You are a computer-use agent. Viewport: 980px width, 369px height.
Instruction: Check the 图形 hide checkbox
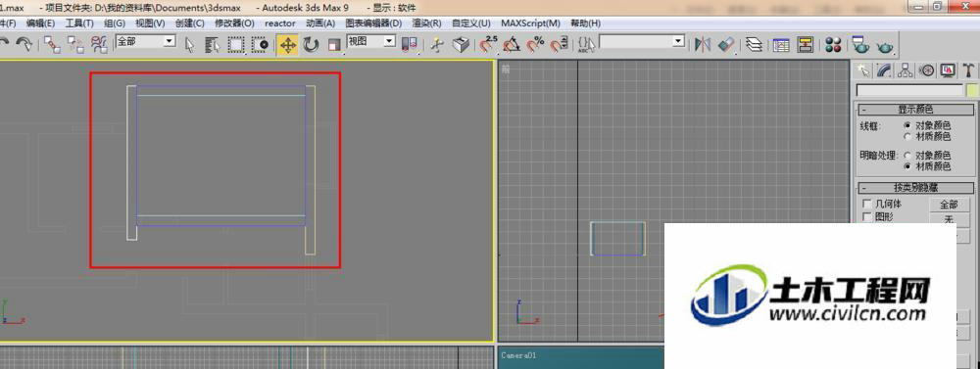coord(867,216)
